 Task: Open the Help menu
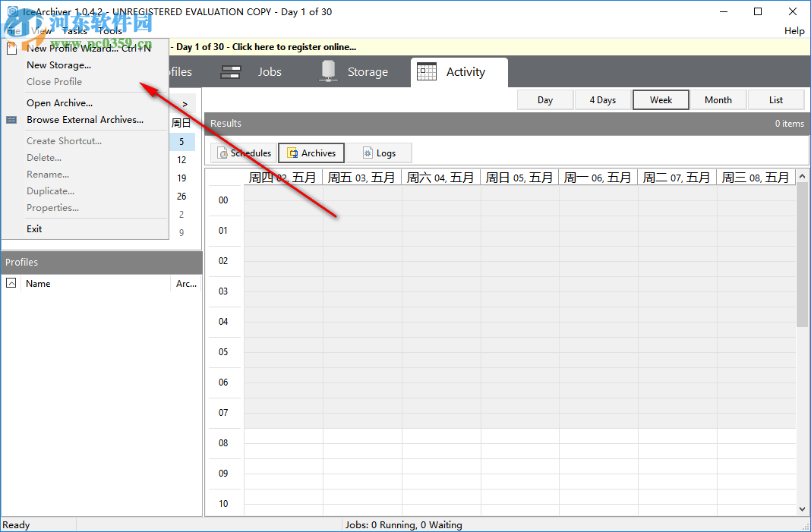(x=794, y=31)
